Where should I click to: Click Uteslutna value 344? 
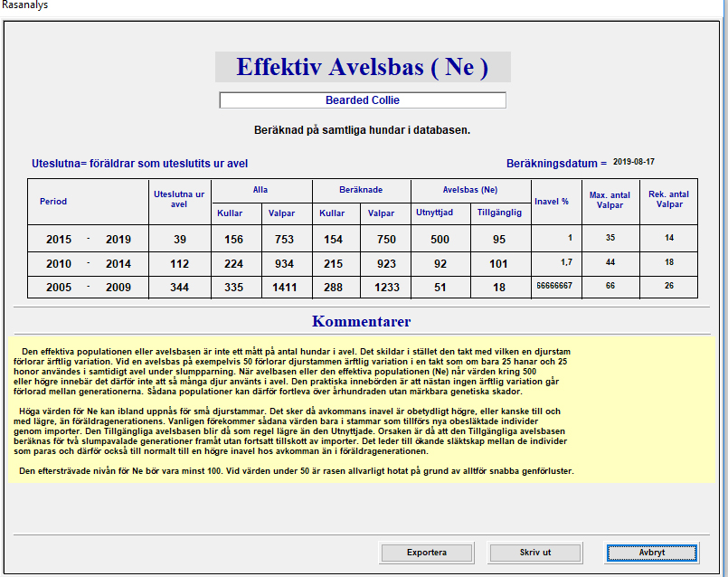click(180, 288)
